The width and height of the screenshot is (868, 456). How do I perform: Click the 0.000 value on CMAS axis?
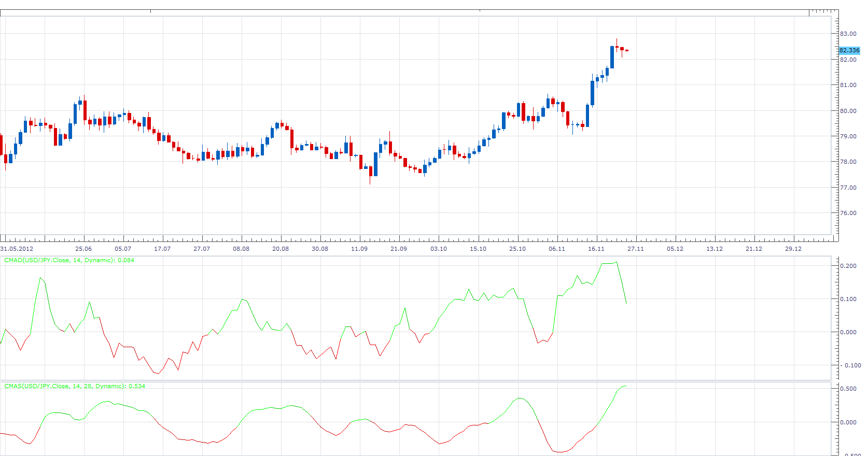tap(848, 422)
